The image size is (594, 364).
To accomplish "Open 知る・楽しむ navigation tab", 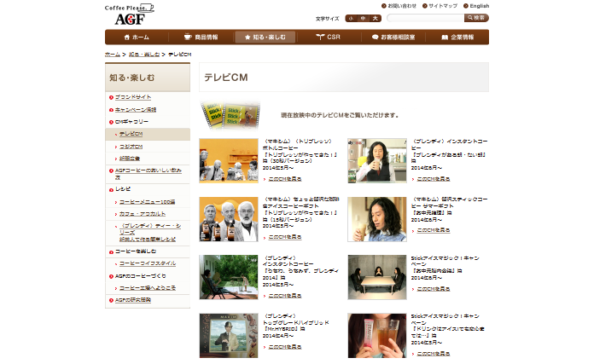I will coord(265,37).
